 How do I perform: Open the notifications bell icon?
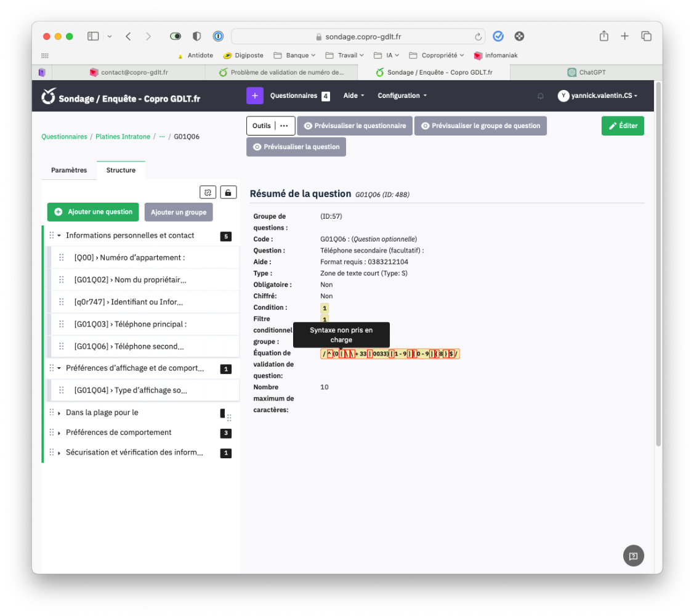(541, 96)
